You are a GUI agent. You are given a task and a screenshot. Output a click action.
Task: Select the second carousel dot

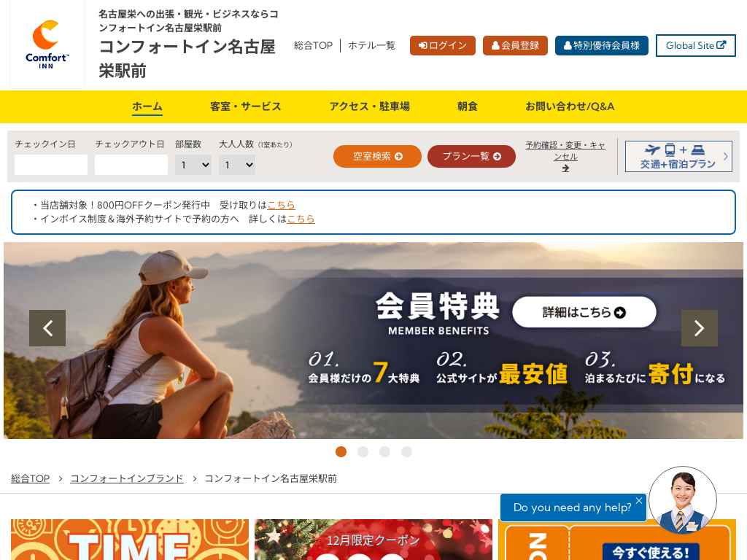coord(363,451)
